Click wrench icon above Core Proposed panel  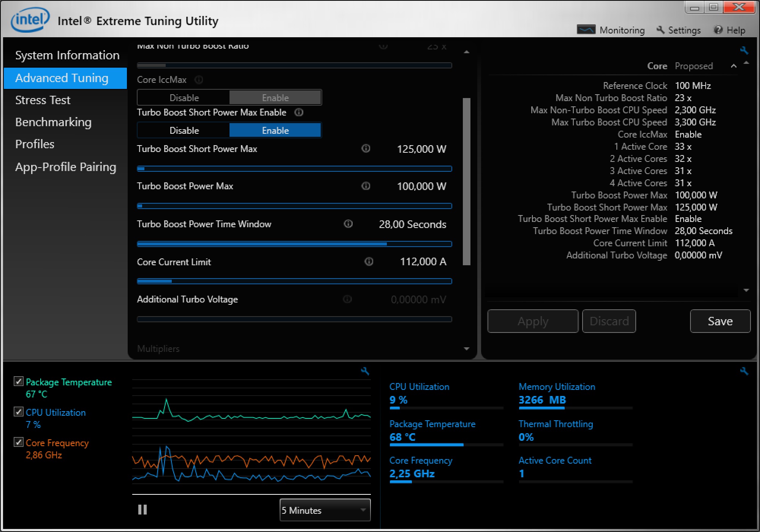(x=744, y=50)
